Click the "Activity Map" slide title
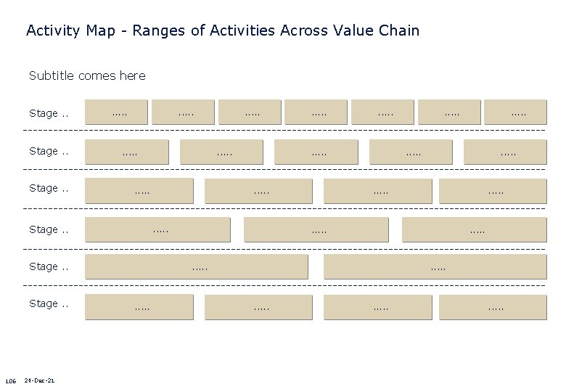566x392 pixels. coord(222,30)
